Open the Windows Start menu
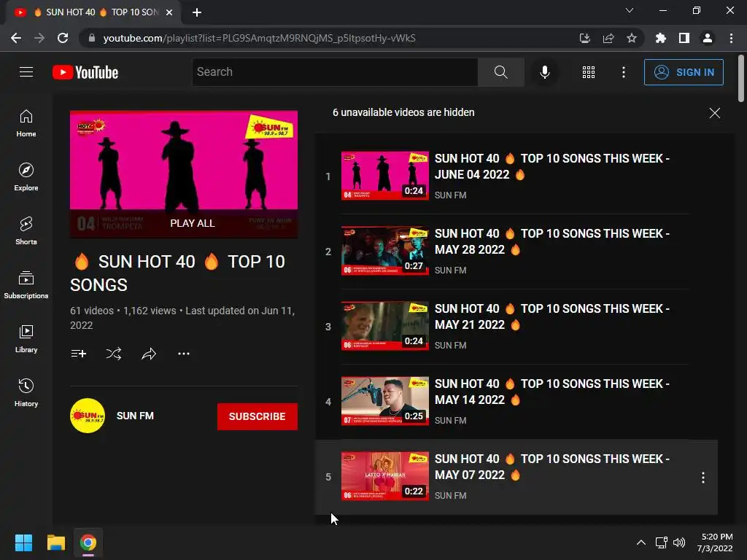This screenshot has height=560, width=747. 23,542
